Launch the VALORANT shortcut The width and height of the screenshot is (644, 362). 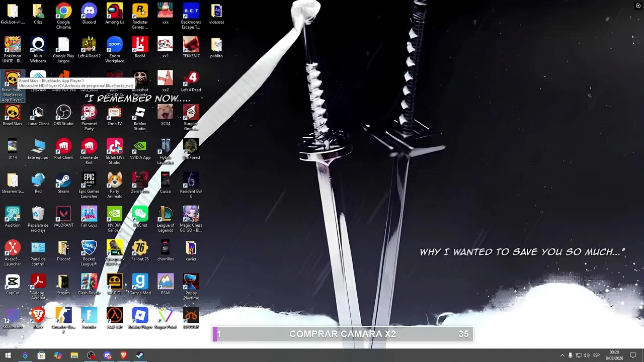[63, 216]
